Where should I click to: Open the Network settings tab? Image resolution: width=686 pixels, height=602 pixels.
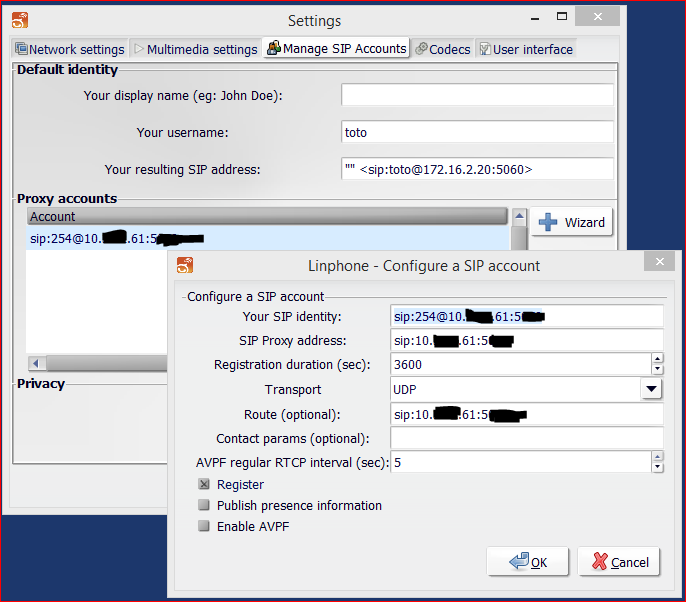coord(70,49)
